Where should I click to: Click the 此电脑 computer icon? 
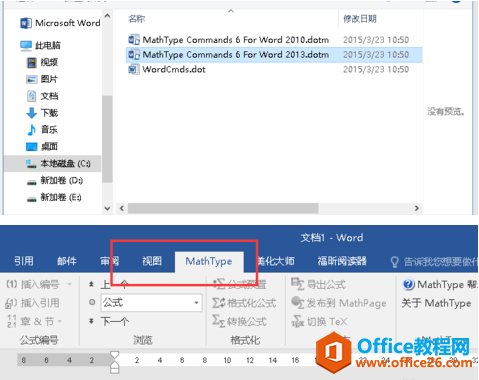click(x=26, y=46)
